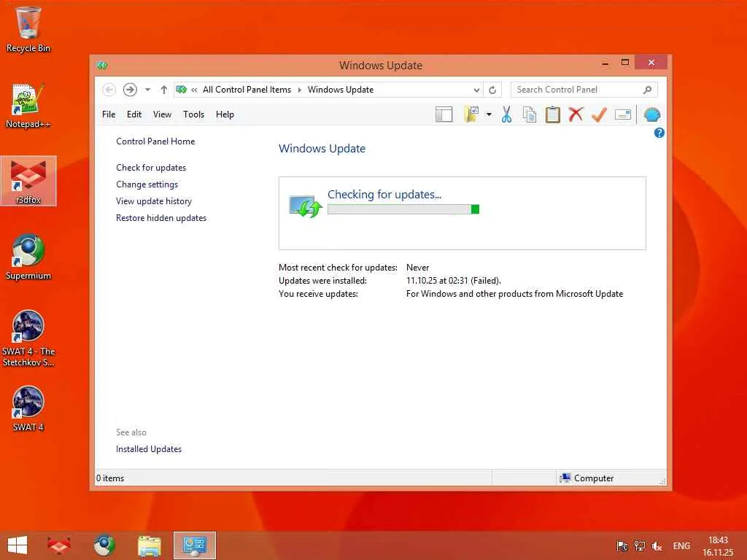Click the Checking for updates progress bar
The image size is (747, 560).
[403, 209]
